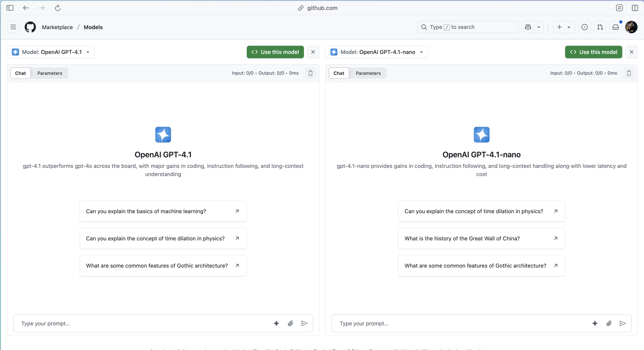
Task: Attach a file in GPT-4.1 prompt box
Action: (290, 323)
